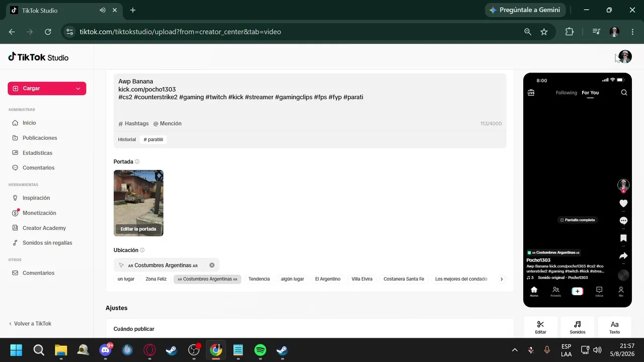
Task: Click Pantalla completa in the phone preview
Action: click(x=578, y=220)
